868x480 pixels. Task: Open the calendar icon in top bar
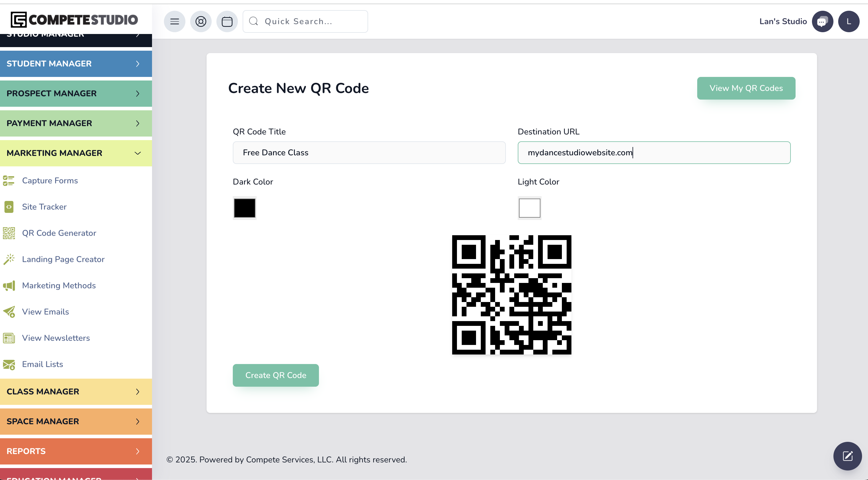point(227,21)
